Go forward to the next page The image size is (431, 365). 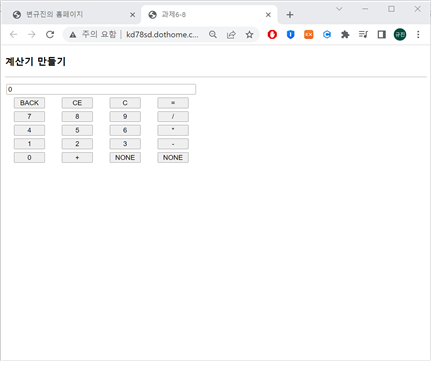32,34
